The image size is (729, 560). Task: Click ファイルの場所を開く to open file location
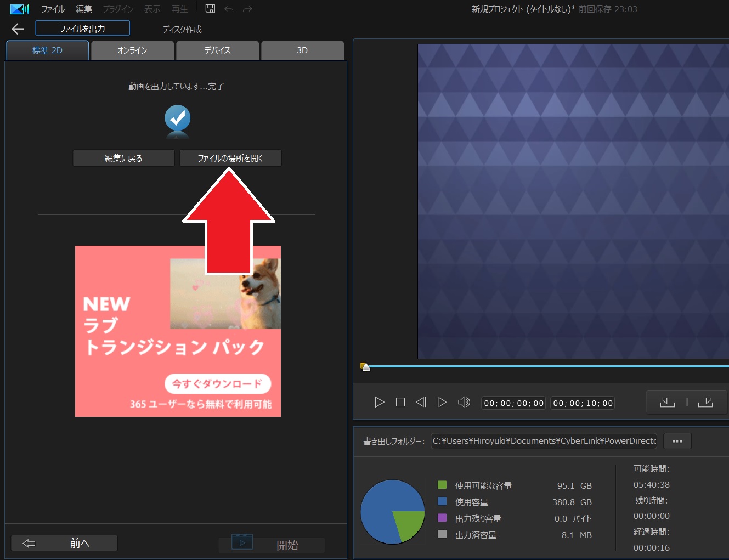(x=230, y=158)
